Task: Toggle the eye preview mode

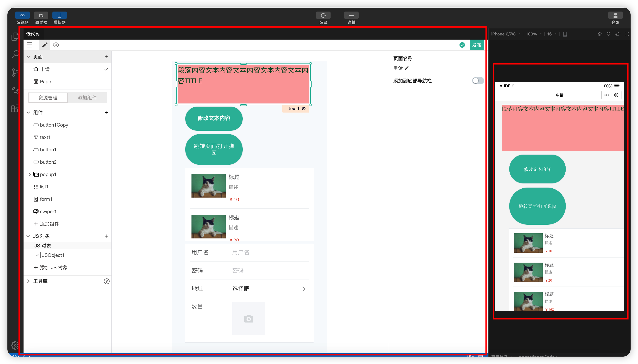Action: (56, 45)
